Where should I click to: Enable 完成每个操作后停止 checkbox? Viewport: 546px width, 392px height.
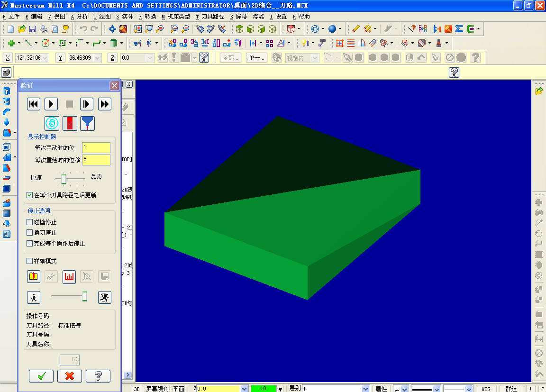pos(29,243)
